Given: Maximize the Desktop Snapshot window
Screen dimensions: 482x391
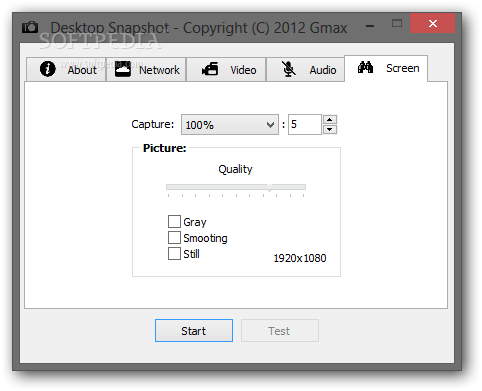Looking at the screenshot, I should (x=397, y=23).
